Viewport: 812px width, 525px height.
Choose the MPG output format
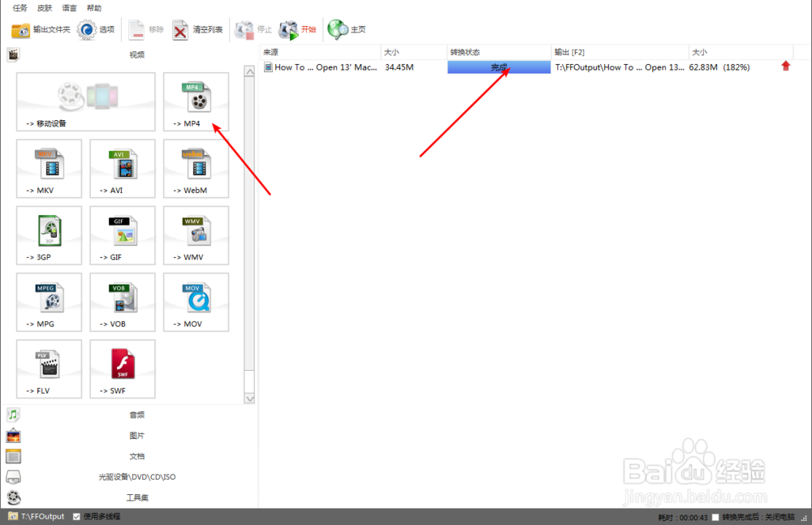(x=50, y=302)
